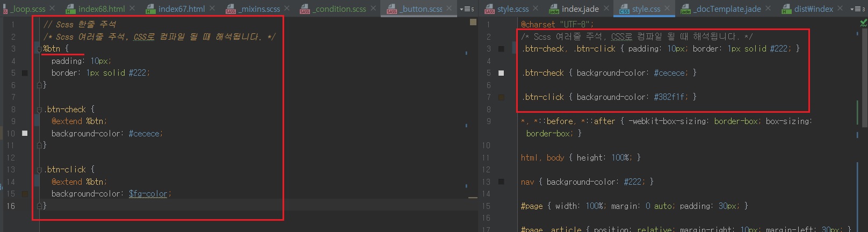The width and height of the screenshot is (868, 232).
Task: Switch to the index68.html tab
Action: click(x=101, y=9)
